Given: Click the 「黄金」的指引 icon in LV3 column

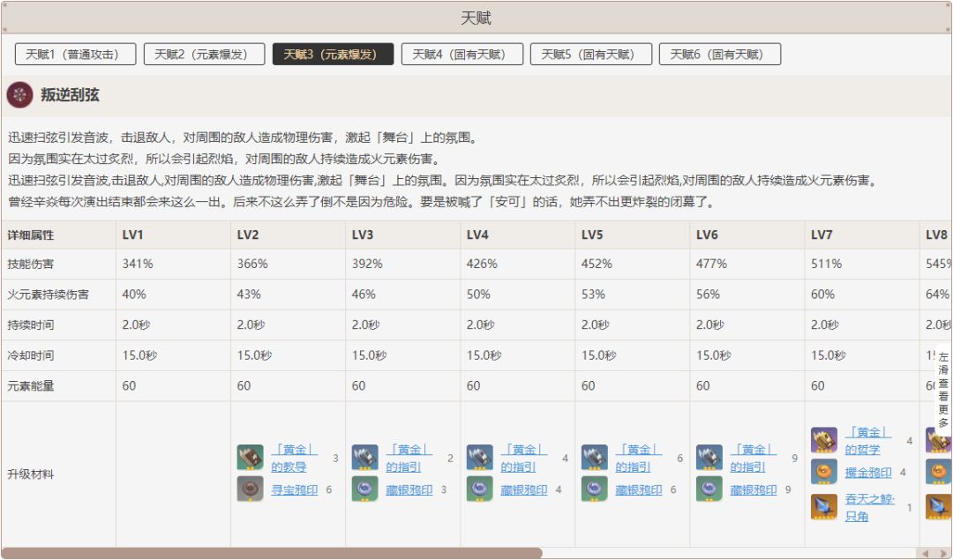Looking at the screenshot, I should [x=364, y=458].
